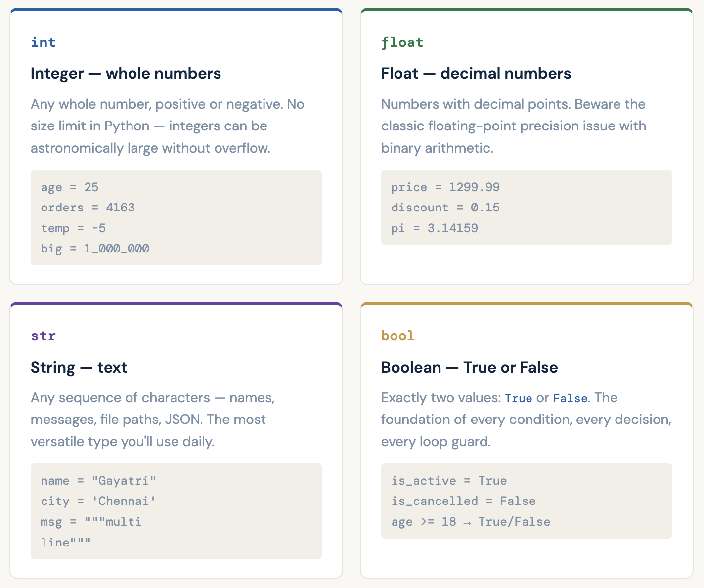Click the inline 'True' code in bool description
The image size is (704, 588).
coord(518,398)
